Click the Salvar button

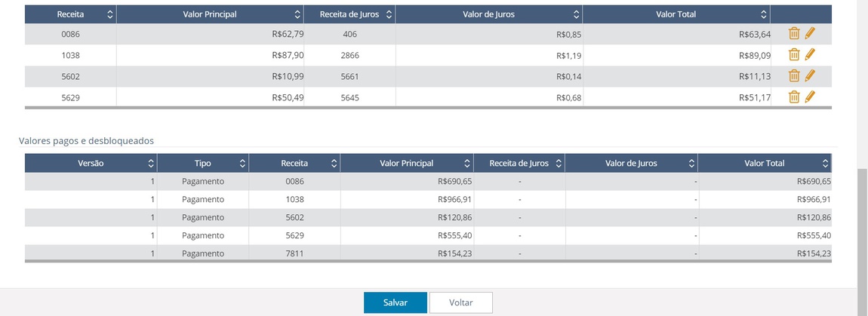click(396, 302)
